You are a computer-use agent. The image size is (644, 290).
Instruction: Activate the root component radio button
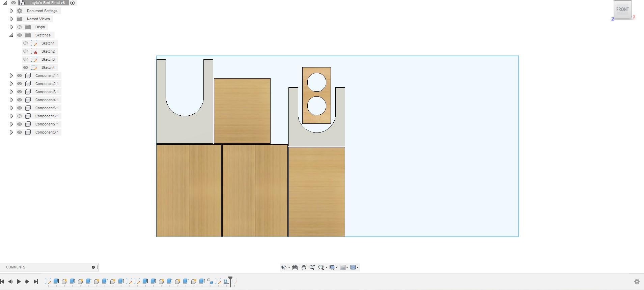point(72,3)
